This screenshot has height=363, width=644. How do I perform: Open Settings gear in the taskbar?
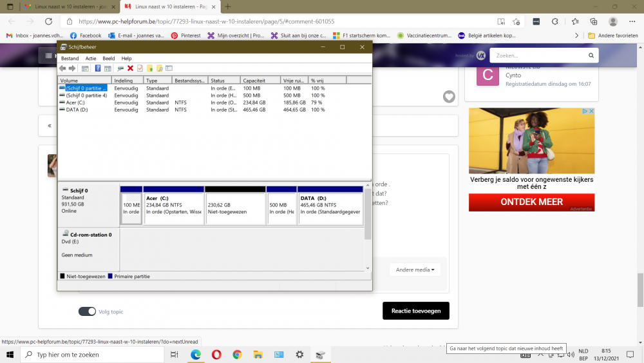(299, 355)
